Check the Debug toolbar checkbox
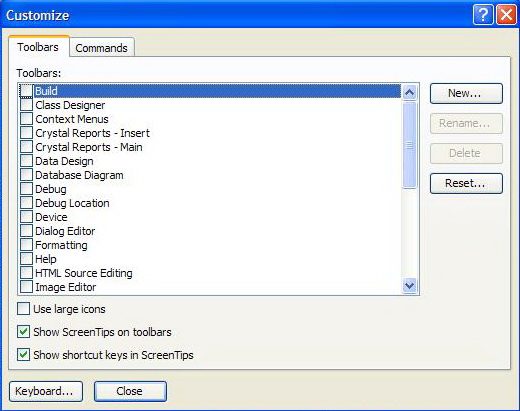Viewport: 520px width, 411px height. [26, 189]
